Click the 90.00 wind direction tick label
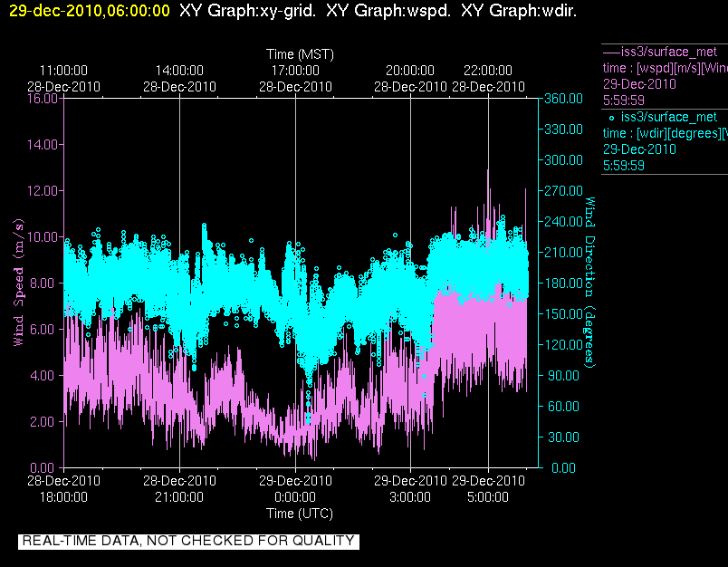 tap(563, 375)
